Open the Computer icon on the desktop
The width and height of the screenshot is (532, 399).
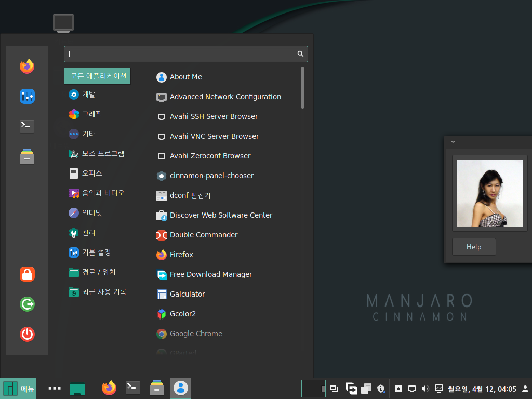[63, 23]
